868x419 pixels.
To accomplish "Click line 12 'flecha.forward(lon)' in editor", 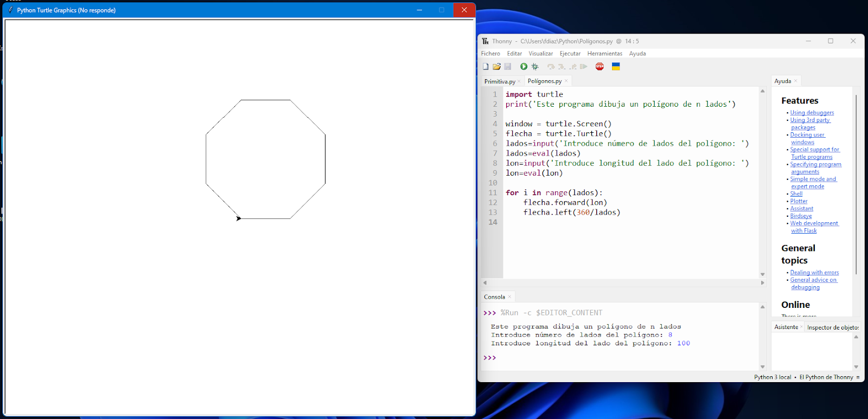I will (565, 203).
